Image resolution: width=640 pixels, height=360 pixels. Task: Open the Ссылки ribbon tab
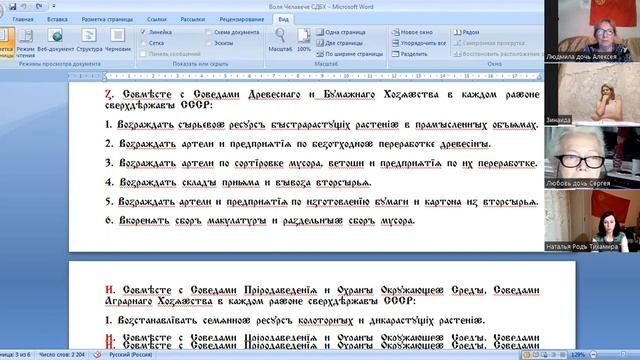(x=157, y=19)
